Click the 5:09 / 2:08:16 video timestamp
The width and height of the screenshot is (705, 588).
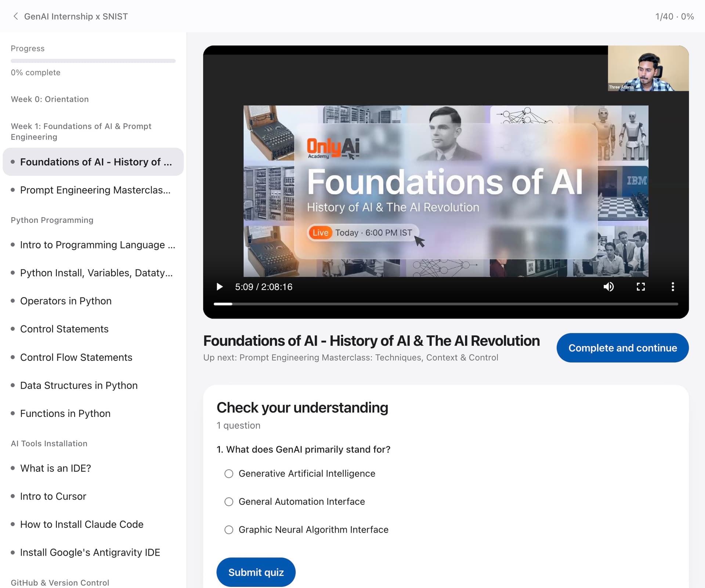pos(264,287)
